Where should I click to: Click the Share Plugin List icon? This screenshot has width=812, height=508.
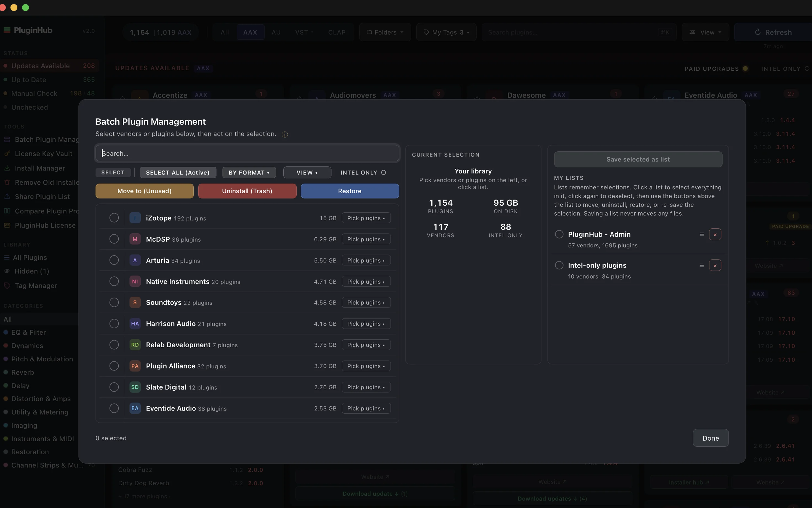point(7,197)
